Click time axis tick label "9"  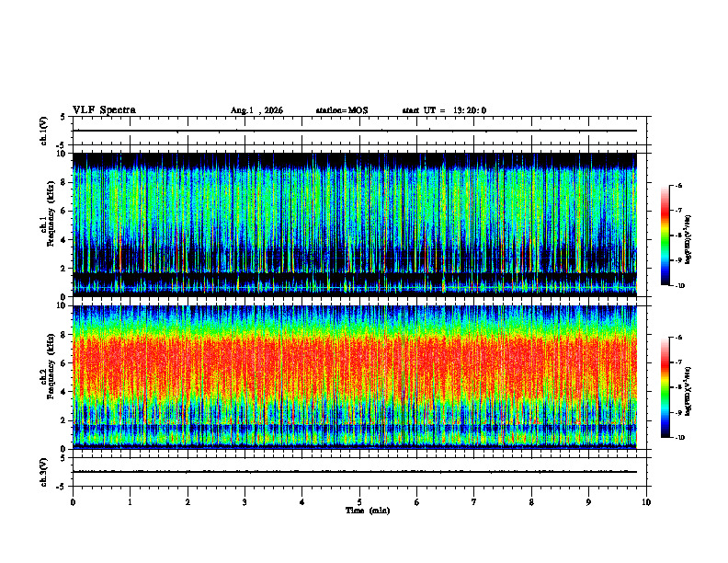588,502
